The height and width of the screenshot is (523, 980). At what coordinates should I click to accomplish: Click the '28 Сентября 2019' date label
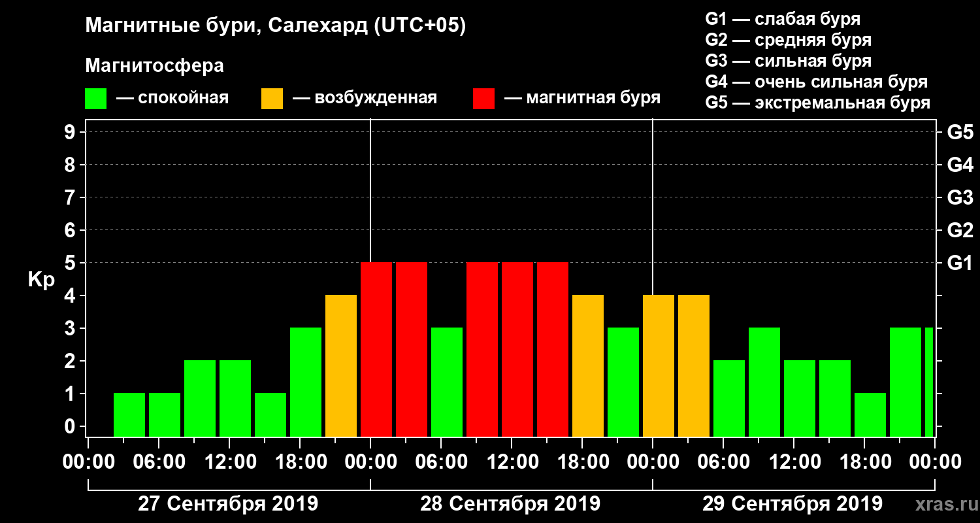[510, 504]
